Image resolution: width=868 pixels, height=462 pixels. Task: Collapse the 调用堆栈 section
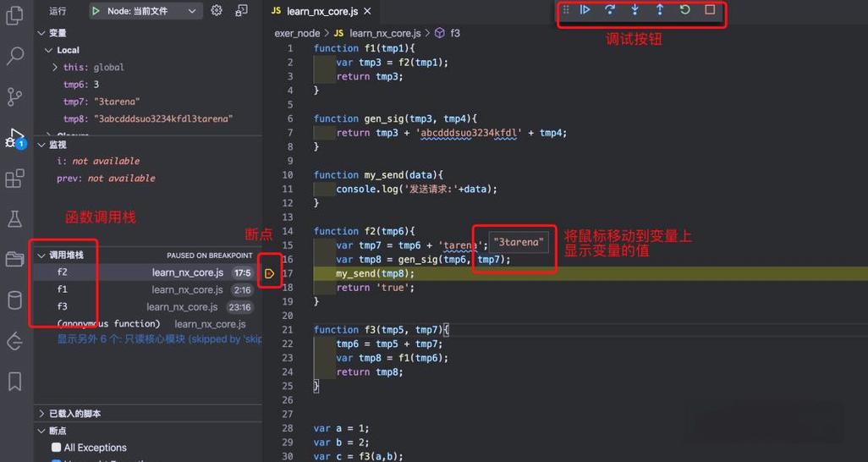coord(41,256)
